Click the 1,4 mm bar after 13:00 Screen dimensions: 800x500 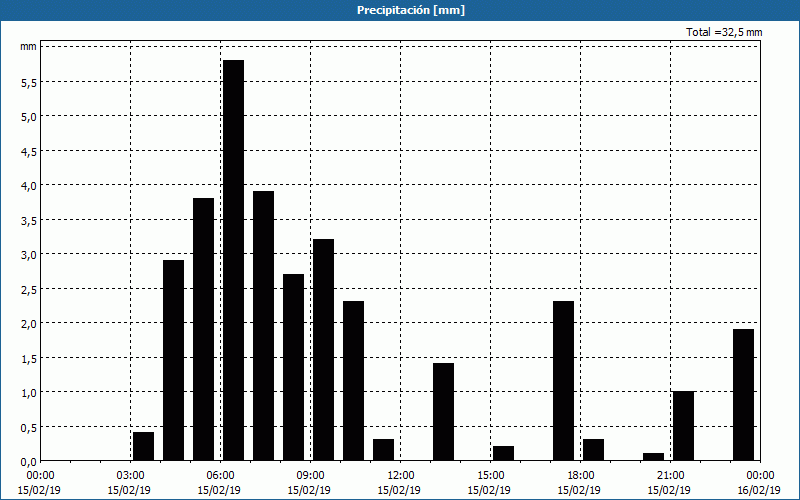pos(443,412)
